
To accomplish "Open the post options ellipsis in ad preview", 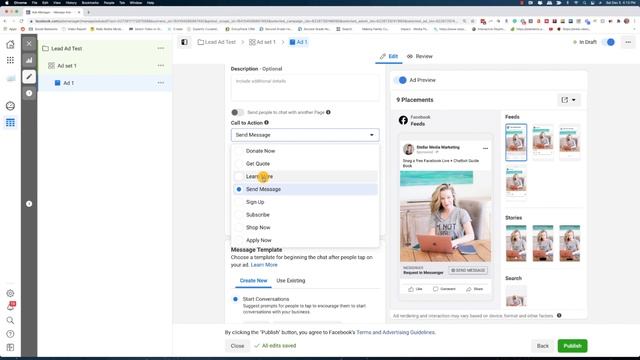I will pos(485,149).
